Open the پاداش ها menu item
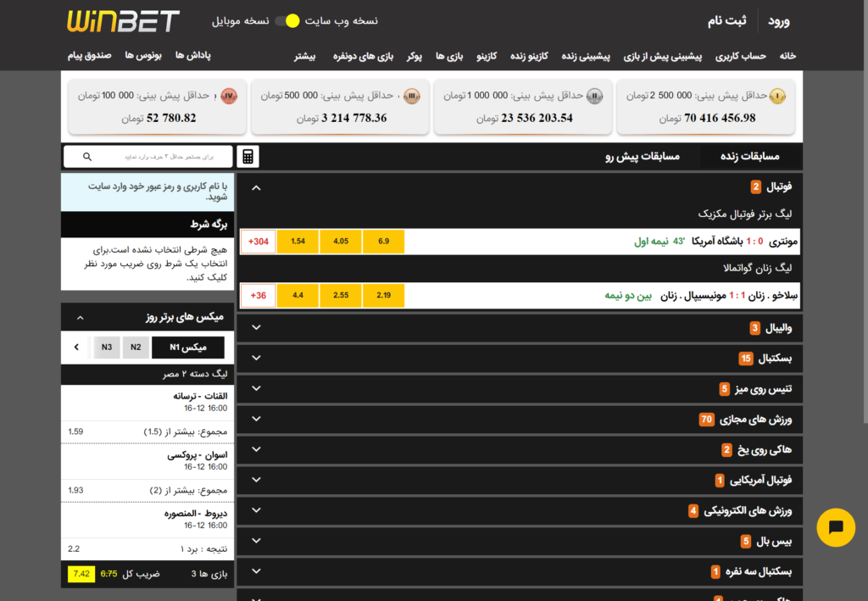This screenshot has width=868, height=601. coord(192,55)
